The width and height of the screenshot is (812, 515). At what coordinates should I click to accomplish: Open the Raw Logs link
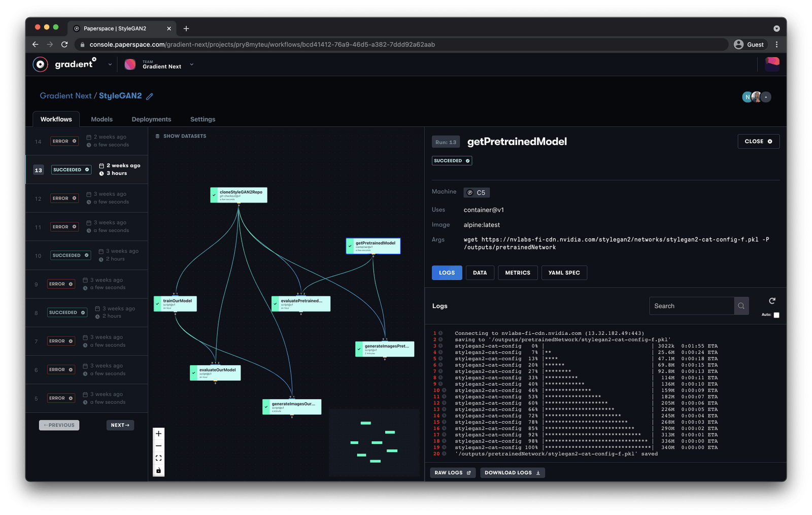(x=452, y=472)
